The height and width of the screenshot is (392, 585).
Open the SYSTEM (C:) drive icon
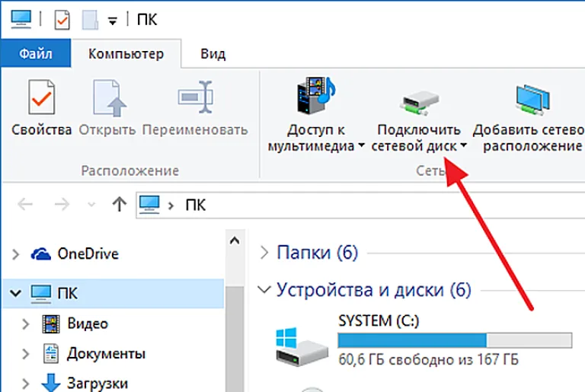tap(302, 346)
